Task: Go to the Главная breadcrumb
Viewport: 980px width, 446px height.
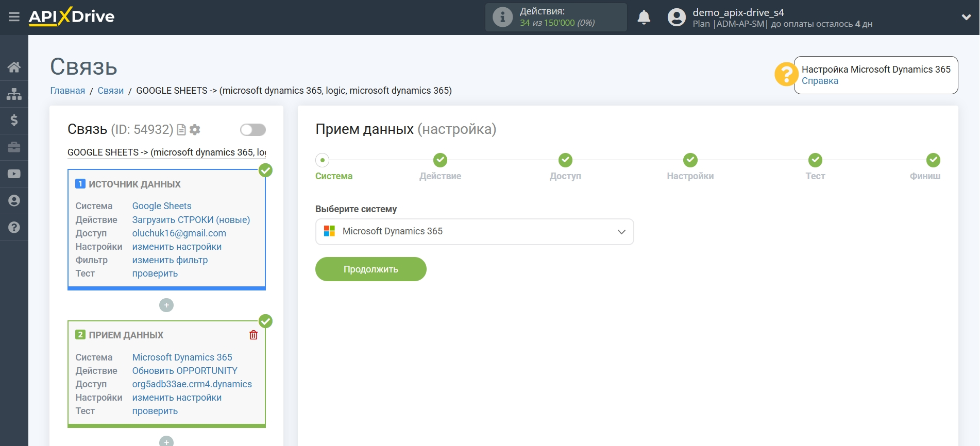Action: pos(67,91)
